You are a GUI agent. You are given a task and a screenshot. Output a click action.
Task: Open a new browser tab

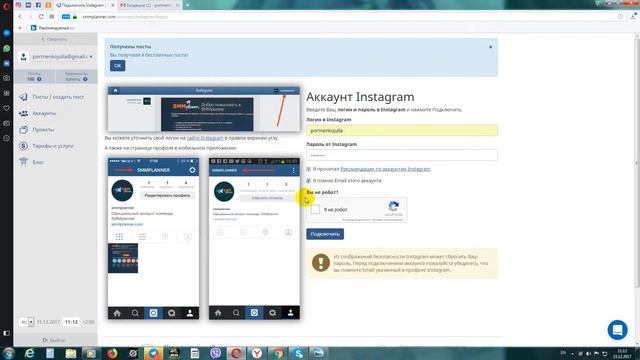[187, 5]
